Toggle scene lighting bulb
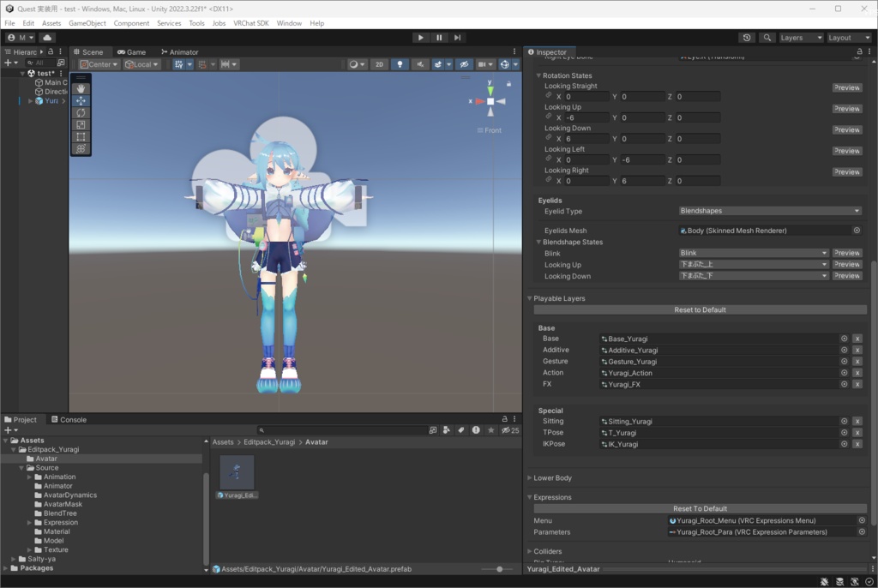Image resolution: width=878 pixels, height=588 pixels. click(400, 64)
